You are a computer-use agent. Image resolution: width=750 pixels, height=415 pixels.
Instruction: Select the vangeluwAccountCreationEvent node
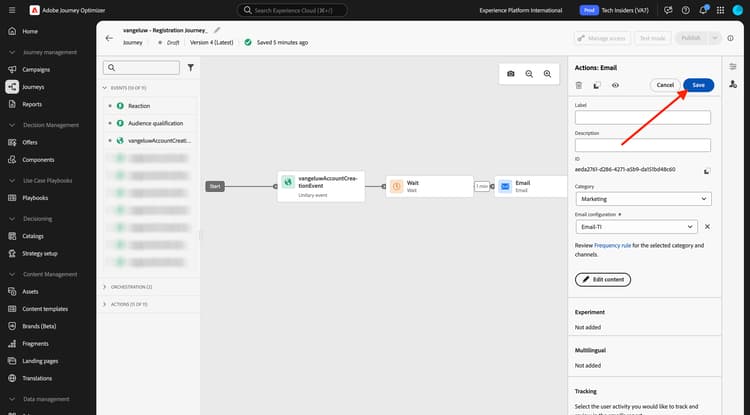pyautogui.click(x=321, y=186)
